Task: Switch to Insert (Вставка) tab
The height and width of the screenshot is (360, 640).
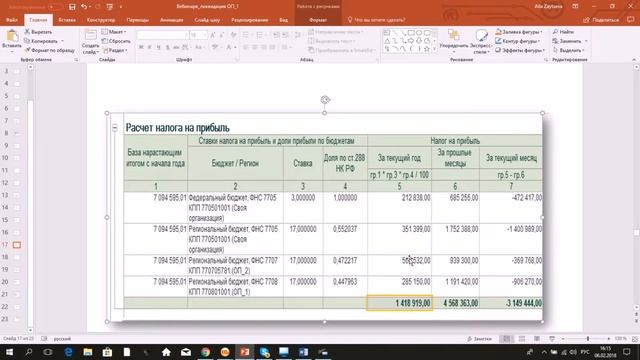Action: (67, 20)
